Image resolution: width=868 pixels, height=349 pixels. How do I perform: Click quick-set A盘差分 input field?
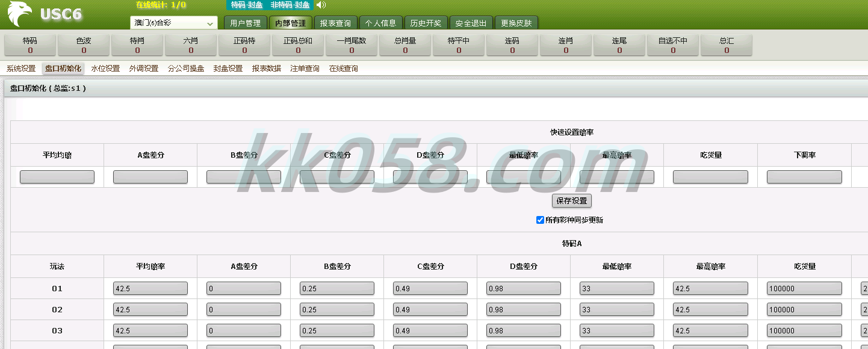click(150, 177)
